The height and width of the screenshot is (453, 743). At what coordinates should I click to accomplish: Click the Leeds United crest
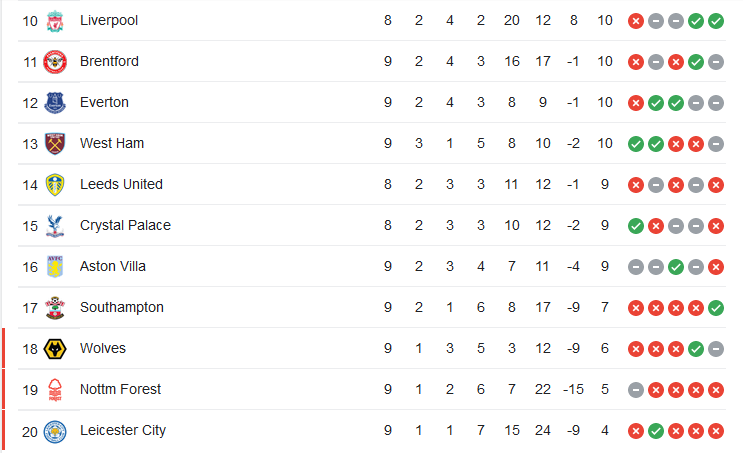(x=55, y=185)
